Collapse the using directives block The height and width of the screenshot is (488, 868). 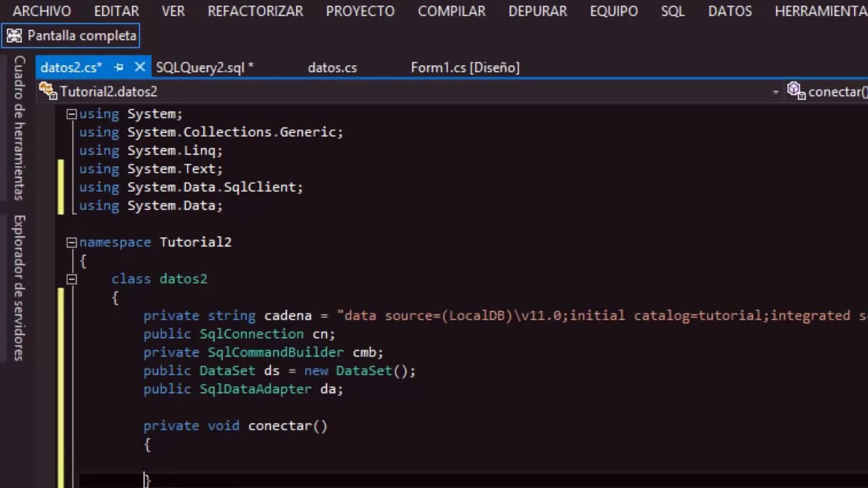pyautogui.click(x=71, y=114)
